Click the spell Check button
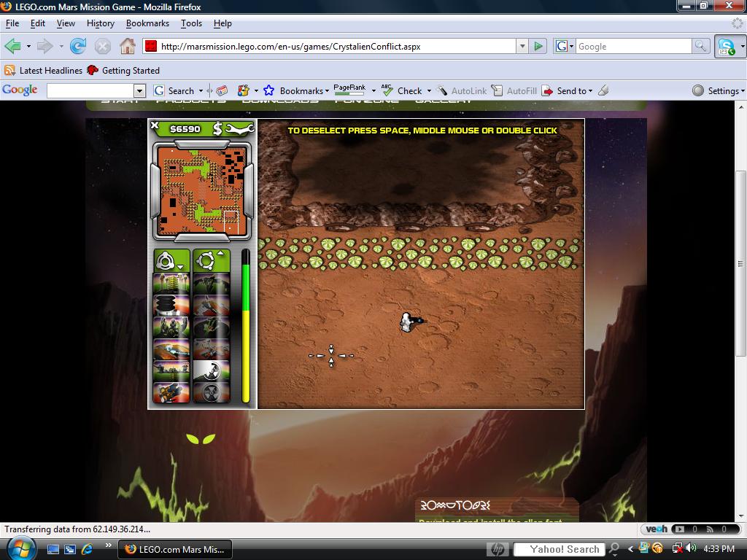 (x=402, y=90)
